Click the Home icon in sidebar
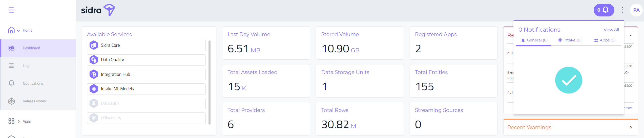The height and width of the screenshot is (138, 644). click(11, 30)
